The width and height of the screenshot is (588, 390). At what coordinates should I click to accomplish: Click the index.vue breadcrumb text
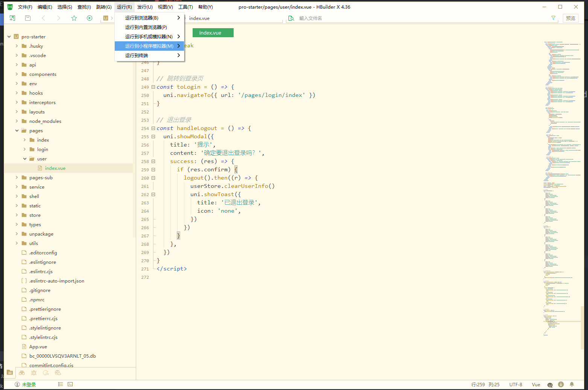click(x=199, y=18)
